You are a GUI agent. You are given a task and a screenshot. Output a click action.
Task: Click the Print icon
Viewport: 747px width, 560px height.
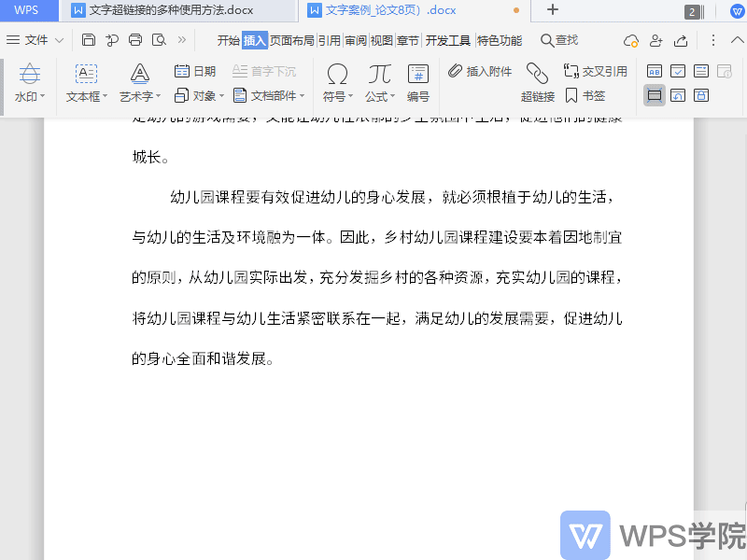coord(135,40)
